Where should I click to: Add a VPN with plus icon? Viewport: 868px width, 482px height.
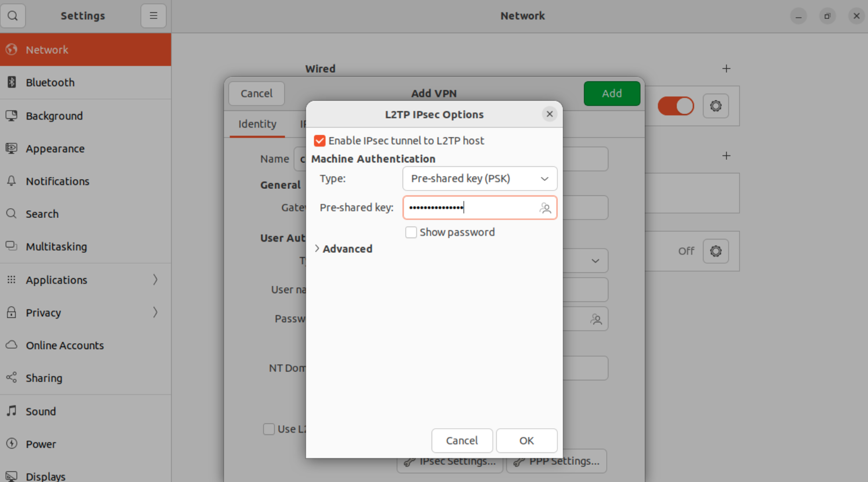726,155
